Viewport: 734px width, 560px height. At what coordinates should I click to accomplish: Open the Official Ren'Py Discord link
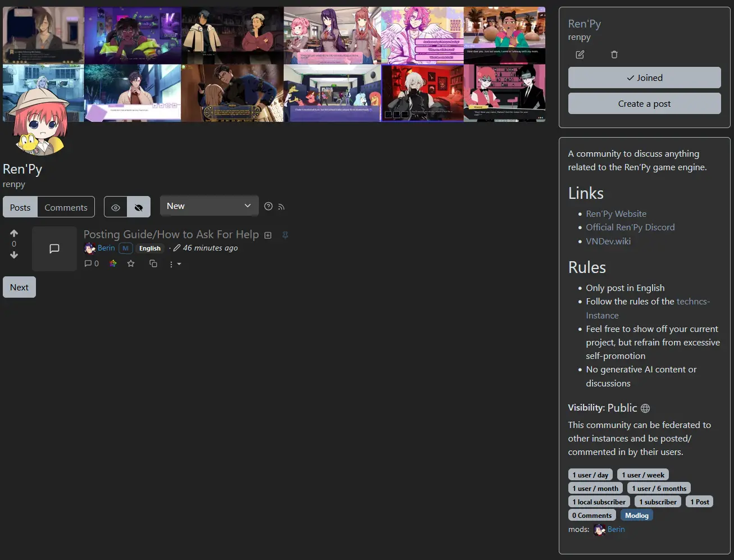pyautogui.click(x=630, y=227)
